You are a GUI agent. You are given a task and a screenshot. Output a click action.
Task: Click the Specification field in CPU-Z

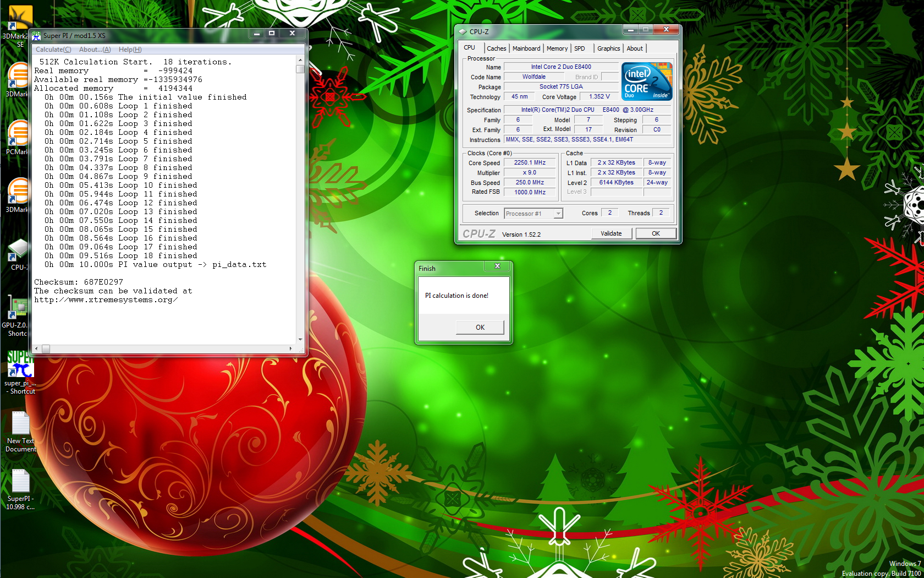tap(587, 110)
